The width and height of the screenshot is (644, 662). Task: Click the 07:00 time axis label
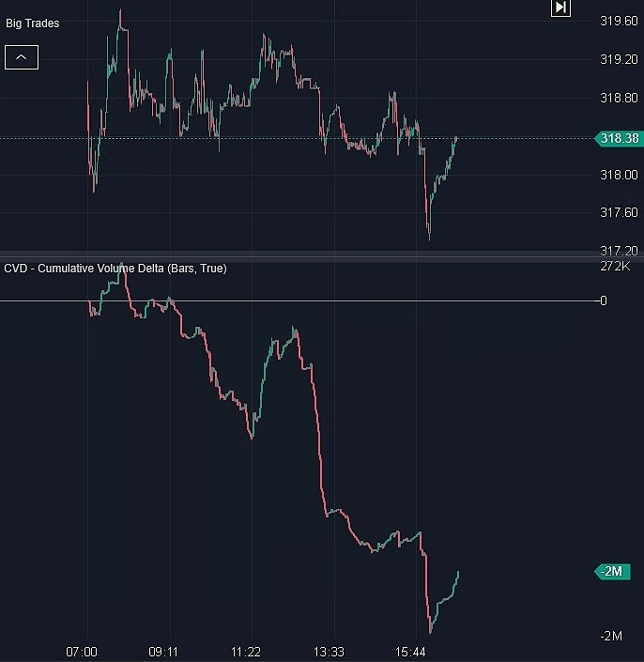click(83, 652)
